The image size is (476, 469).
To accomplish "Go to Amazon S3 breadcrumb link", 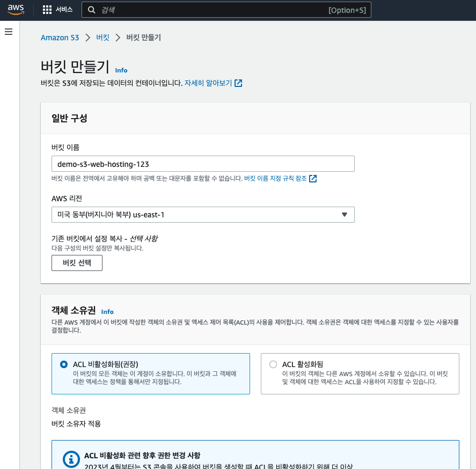I will click(60, 38).
